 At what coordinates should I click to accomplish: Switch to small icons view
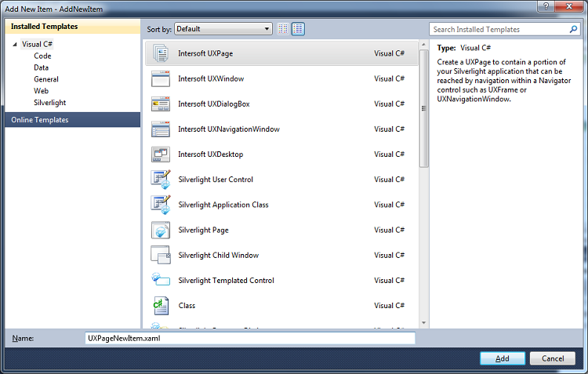tap(283, 29)
